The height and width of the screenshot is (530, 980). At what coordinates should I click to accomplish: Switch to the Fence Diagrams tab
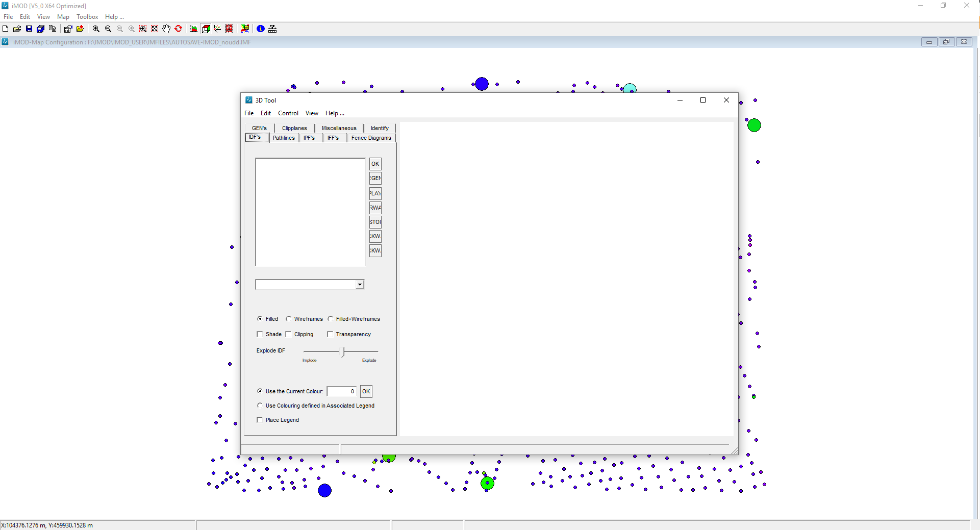click(371, 138)
